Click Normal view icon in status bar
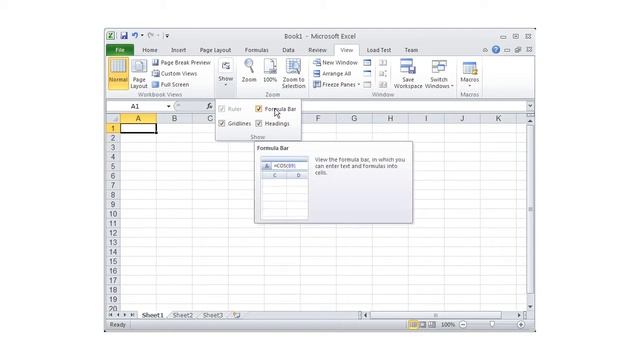The width and height of the screenshot is (640, 360). [x=413, y=325]
